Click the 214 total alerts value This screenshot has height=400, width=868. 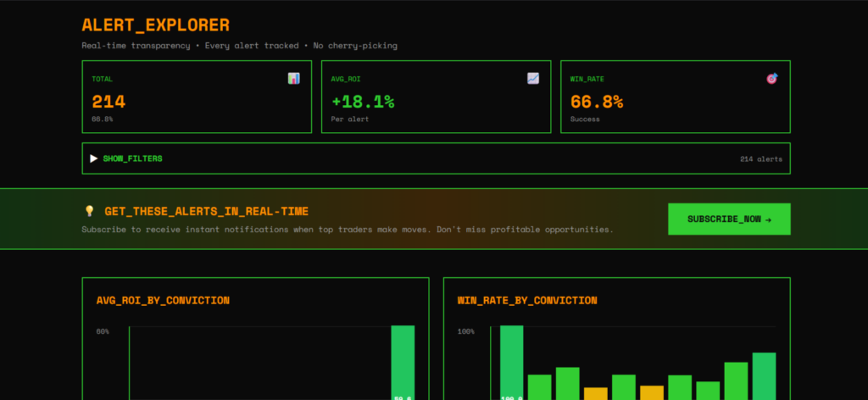click(108, 102)
